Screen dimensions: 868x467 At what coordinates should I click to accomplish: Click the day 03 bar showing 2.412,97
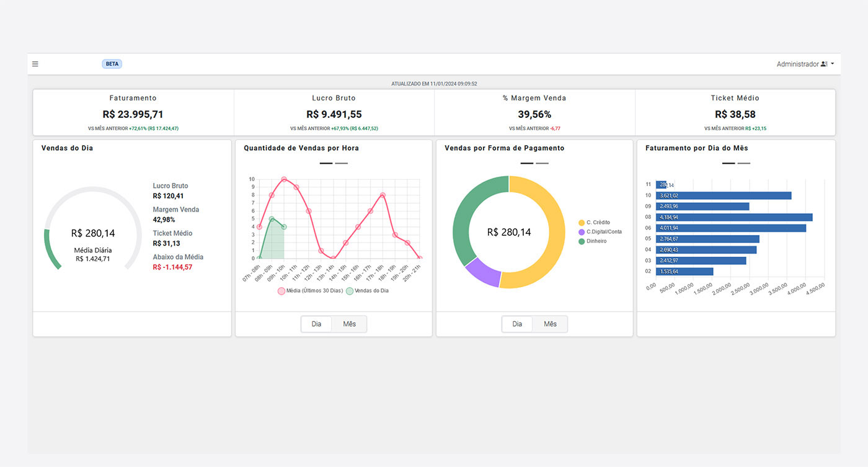(701, 260)
